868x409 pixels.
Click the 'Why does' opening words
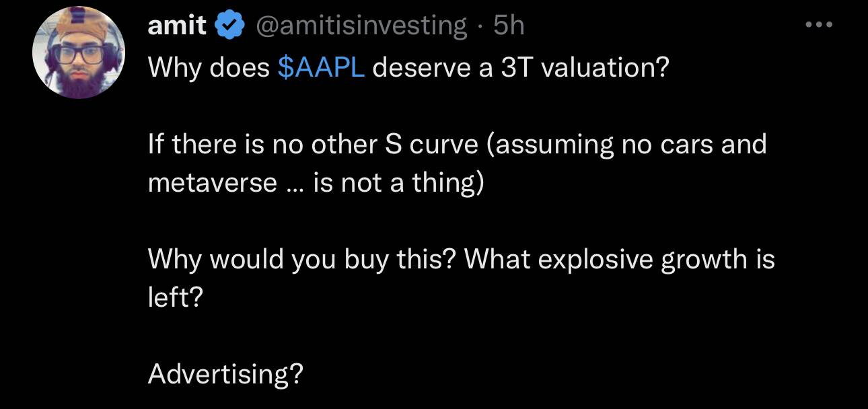coord(209,68)
